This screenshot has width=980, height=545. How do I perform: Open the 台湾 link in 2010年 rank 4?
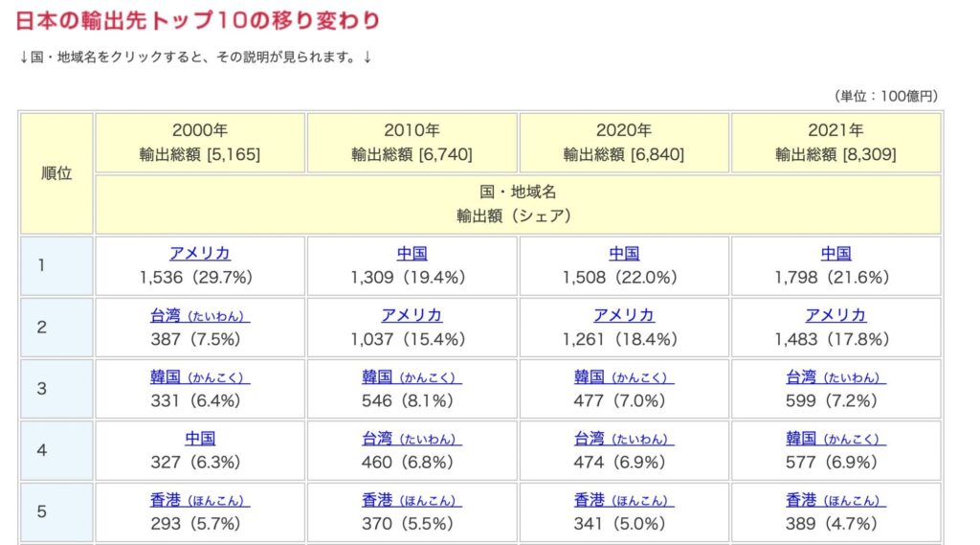412,438
